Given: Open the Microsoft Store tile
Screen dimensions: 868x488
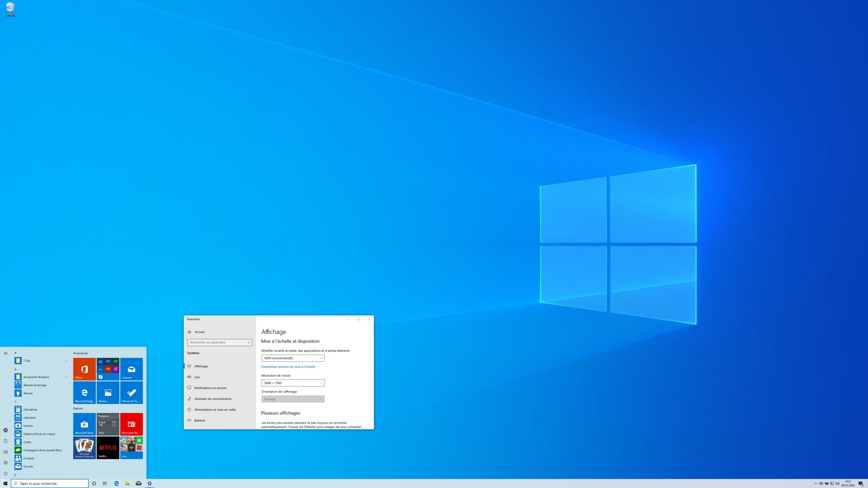Looking at the screenshot, I should coord(84,424).
